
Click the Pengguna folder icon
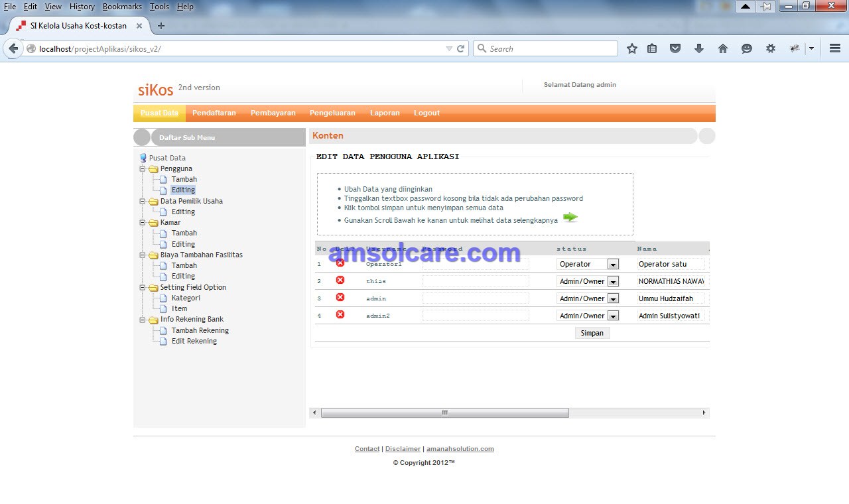[x=153, y=168]
